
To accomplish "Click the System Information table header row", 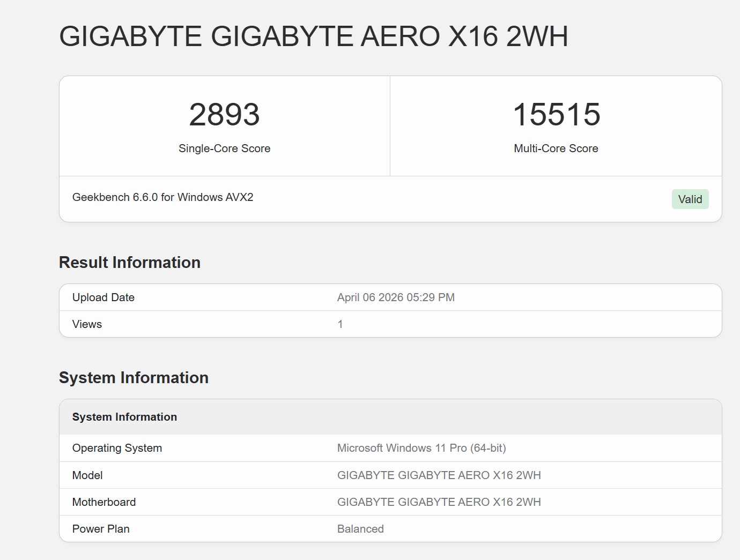I will (x=124, y=417).
